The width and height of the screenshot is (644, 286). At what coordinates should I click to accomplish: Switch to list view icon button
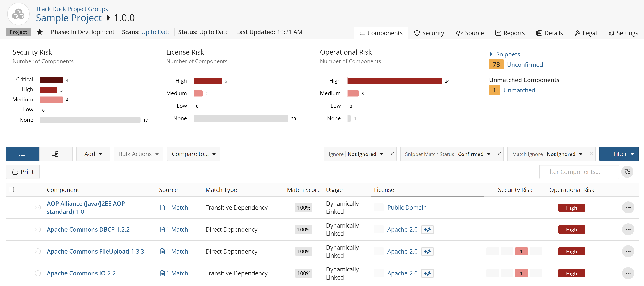coord(22,154)
